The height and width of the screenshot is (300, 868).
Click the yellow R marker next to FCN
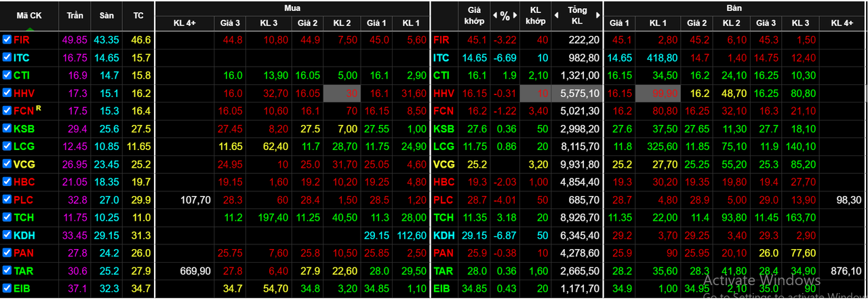click(x=39, y=107)
